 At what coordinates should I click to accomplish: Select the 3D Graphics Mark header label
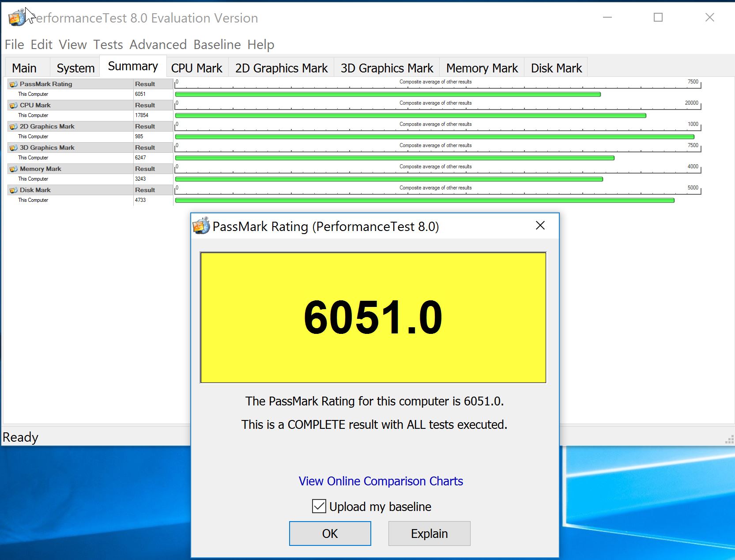coord(47,148)
